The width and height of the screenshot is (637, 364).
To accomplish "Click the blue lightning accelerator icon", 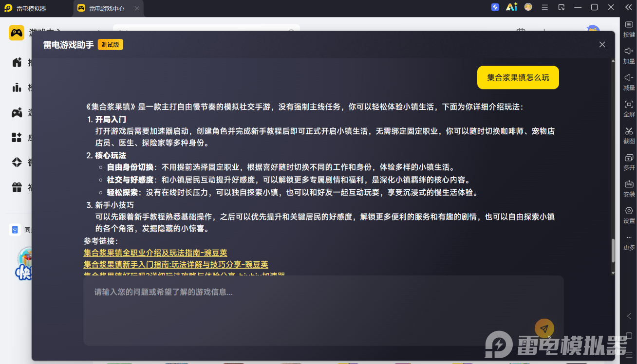I will (x=495, y=7).
